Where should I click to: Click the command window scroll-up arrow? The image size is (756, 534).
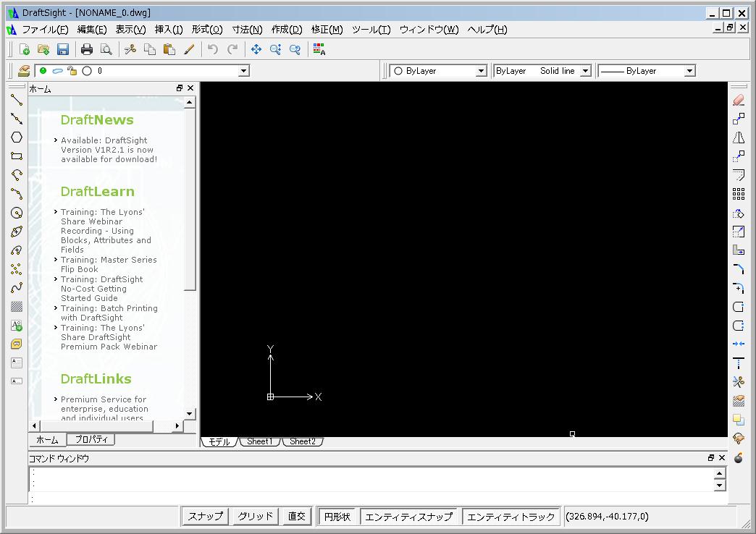pos(719,473)
